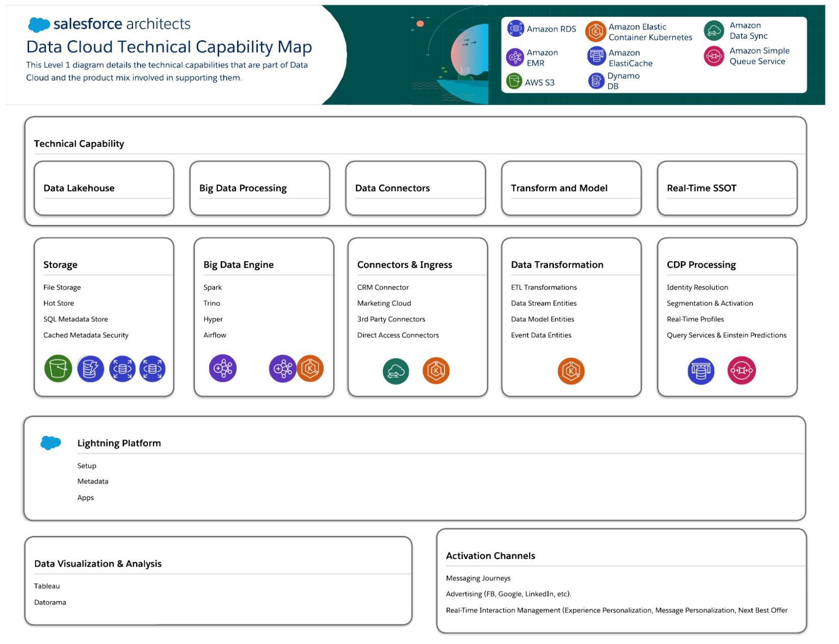Click the pink queue icon in CDP Processing
The image size is (839, 644).
coord(741,371)
